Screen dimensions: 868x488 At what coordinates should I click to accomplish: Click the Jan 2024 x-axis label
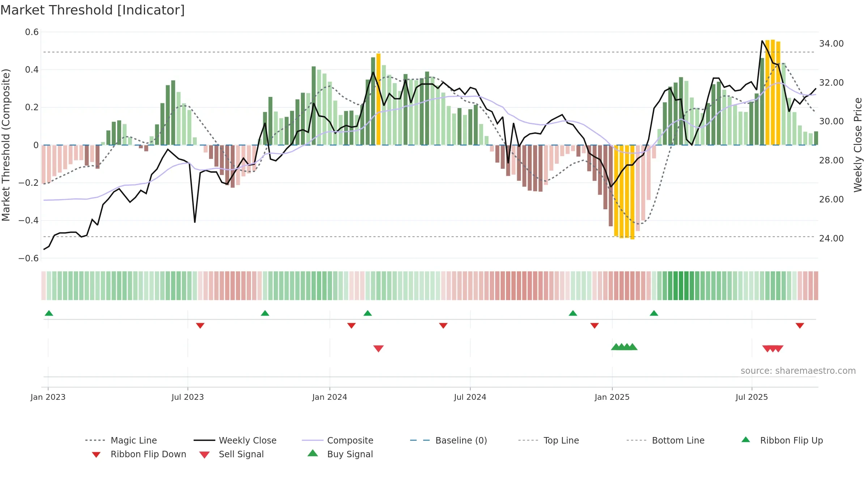point(330,397)
